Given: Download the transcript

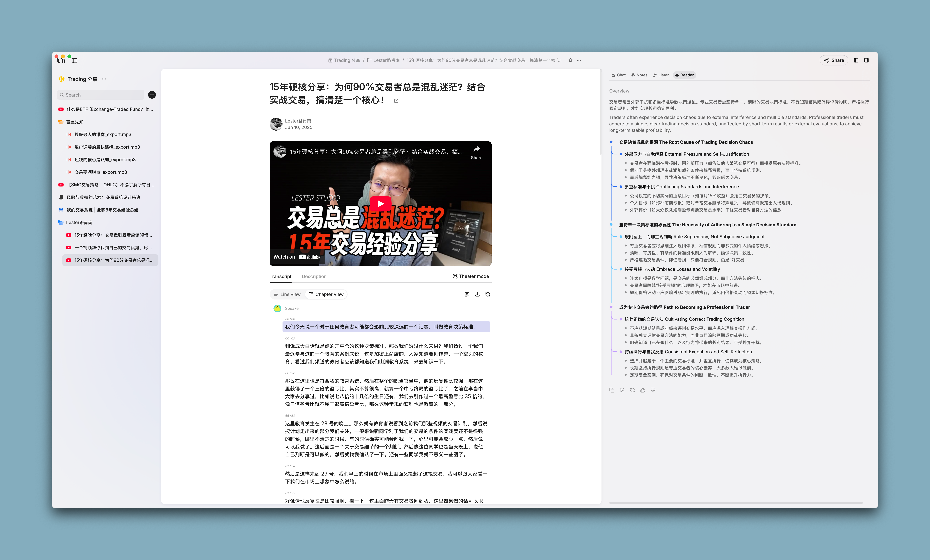Looking at the screenshot, I should tap(477, 295).
